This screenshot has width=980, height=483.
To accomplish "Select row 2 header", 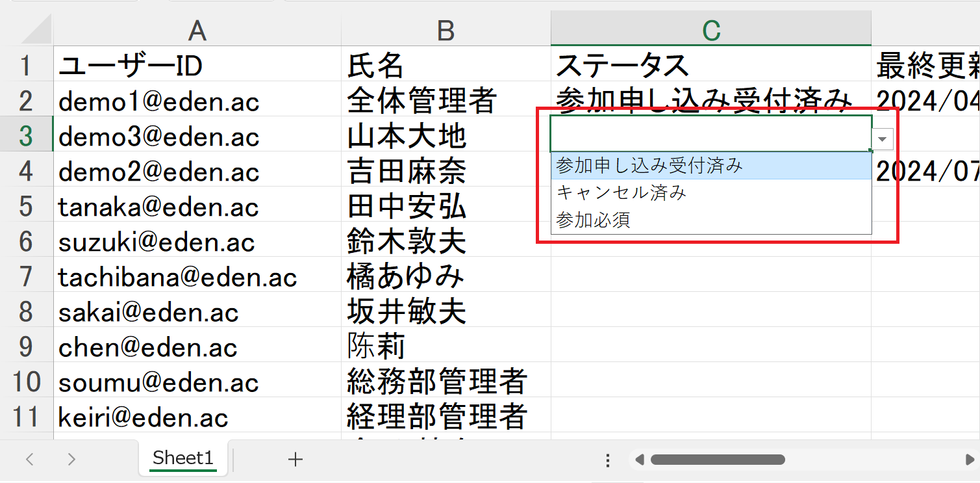I will (27, 99).
